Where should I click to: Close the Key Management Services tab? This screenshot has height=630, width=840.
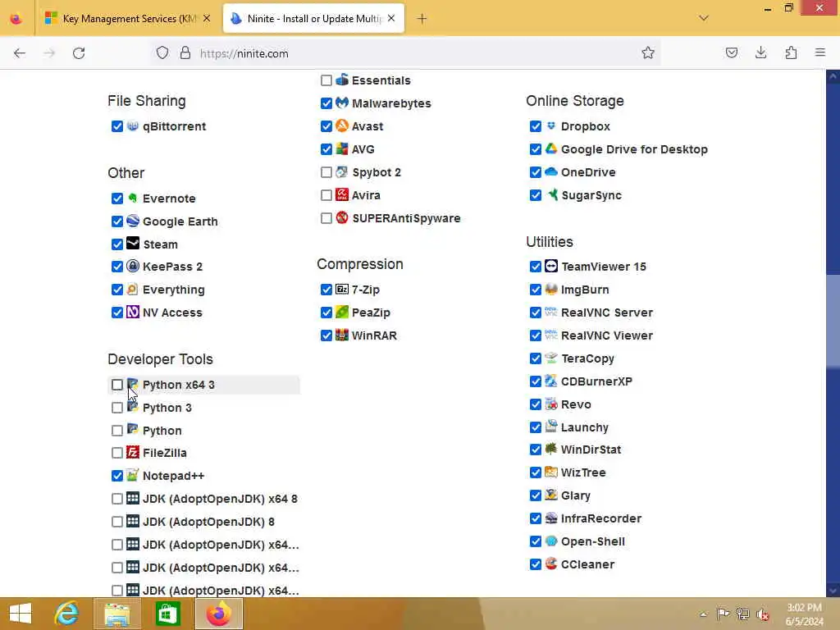coord(207,18)
